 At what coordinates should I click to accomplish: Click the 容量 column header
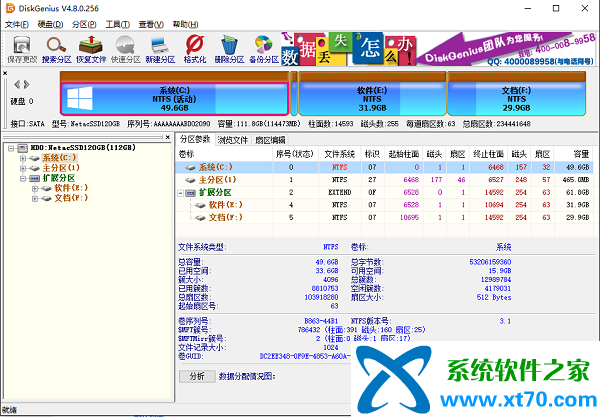pyautogui.click(x=574, y=154)
